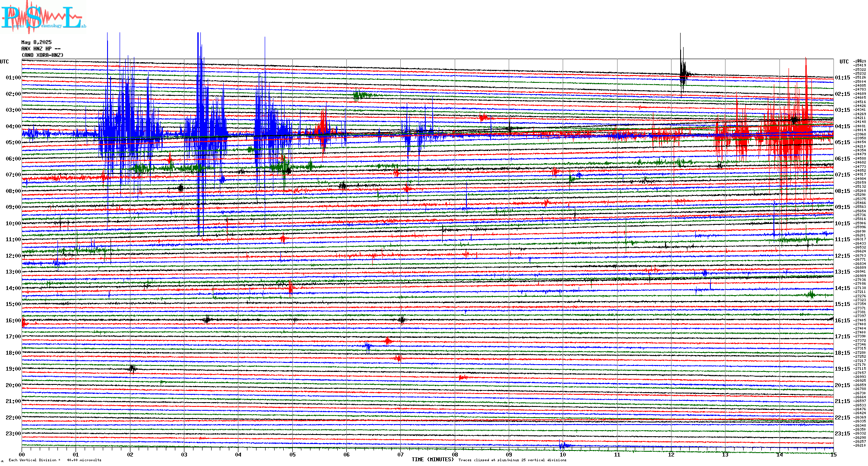The width and height of the screenshot is (868, 466).
Task: Click the minute 02 axis tick label
Action: [x=130, y=455]
